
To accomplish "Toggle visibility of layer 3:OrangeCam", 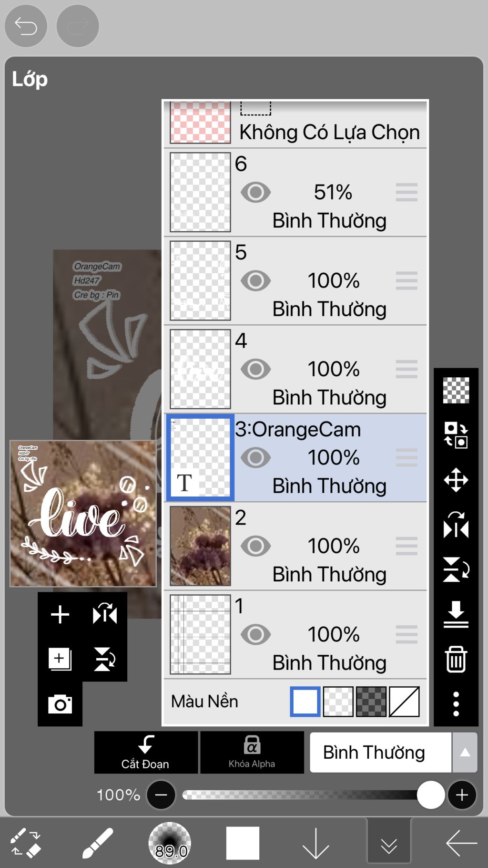I will [255, 458].
